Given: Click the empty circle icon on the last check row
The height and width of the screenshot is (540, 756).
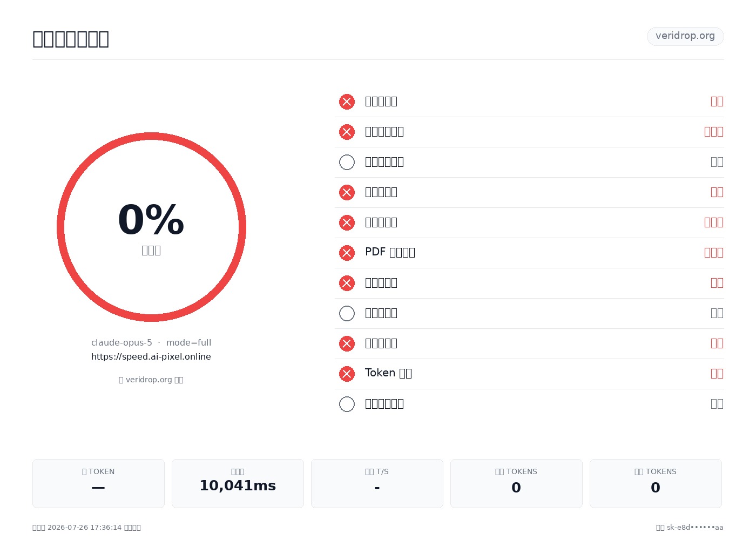Looking at the screenshot, I should (x=347, y=404).
